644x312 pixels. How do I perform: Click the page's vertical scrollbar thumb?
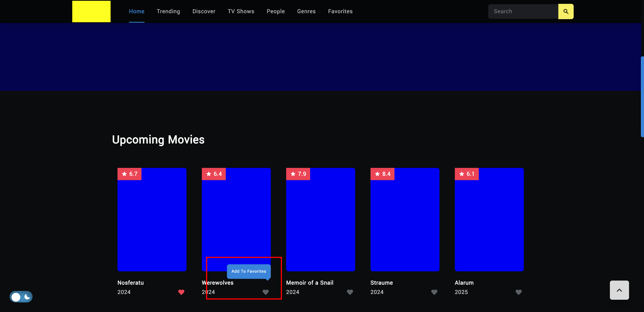pyautogui.click(x=642, y=97)
